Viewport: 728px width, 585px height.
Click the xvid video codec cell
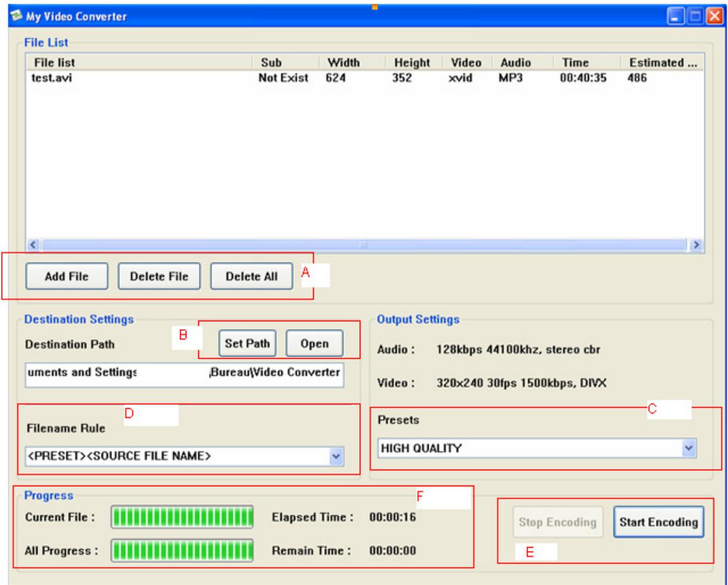point(460,78)
